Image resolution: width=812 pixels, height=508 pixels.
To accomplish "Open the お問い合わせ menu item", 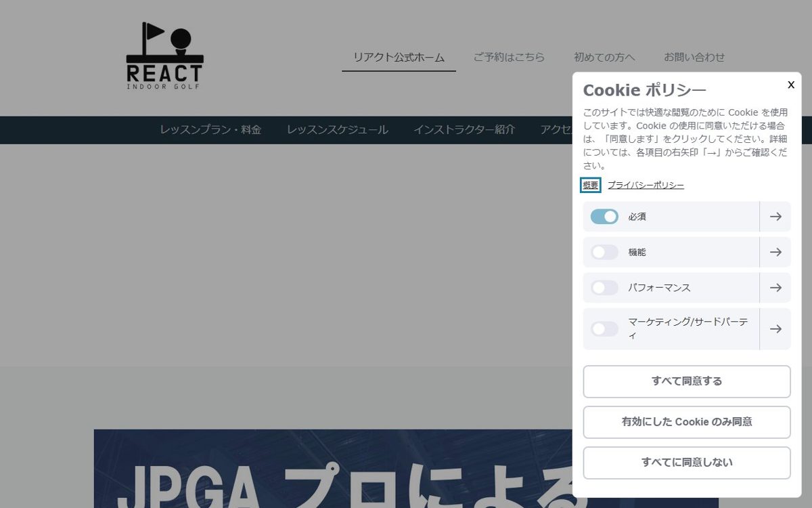I will coord(694,58).
